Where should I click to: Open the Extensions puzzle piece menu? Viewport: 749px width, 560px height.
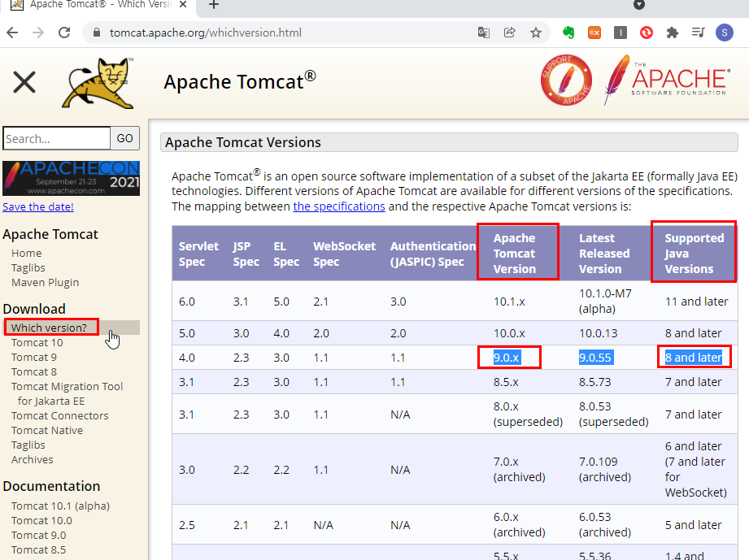point(673,33)
